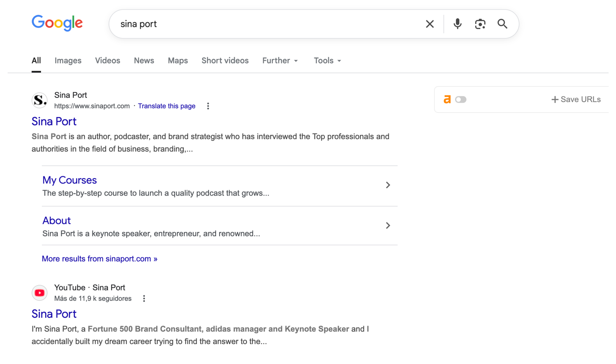Click the chevron on About row

(388, 226)
